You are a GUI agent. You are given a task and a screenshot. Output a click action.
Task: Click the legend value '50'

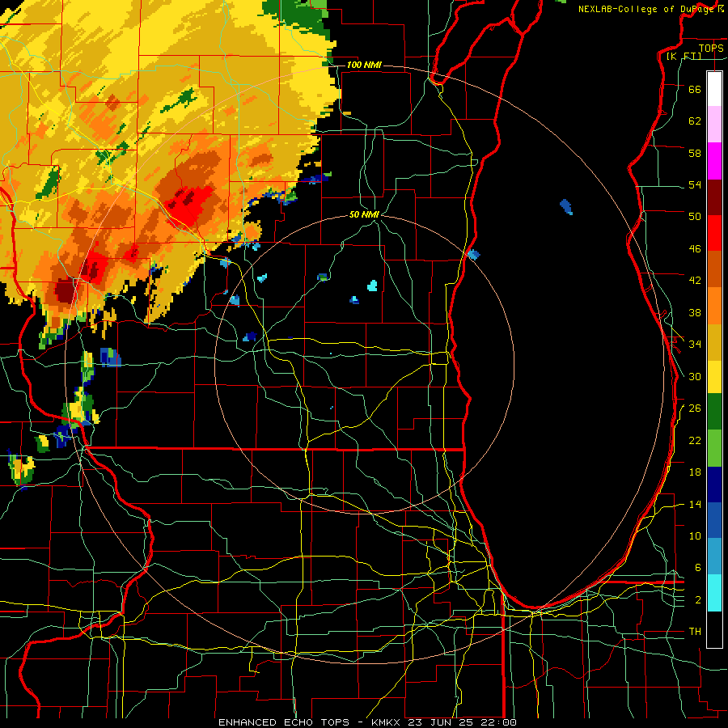(x=695, y=217)
